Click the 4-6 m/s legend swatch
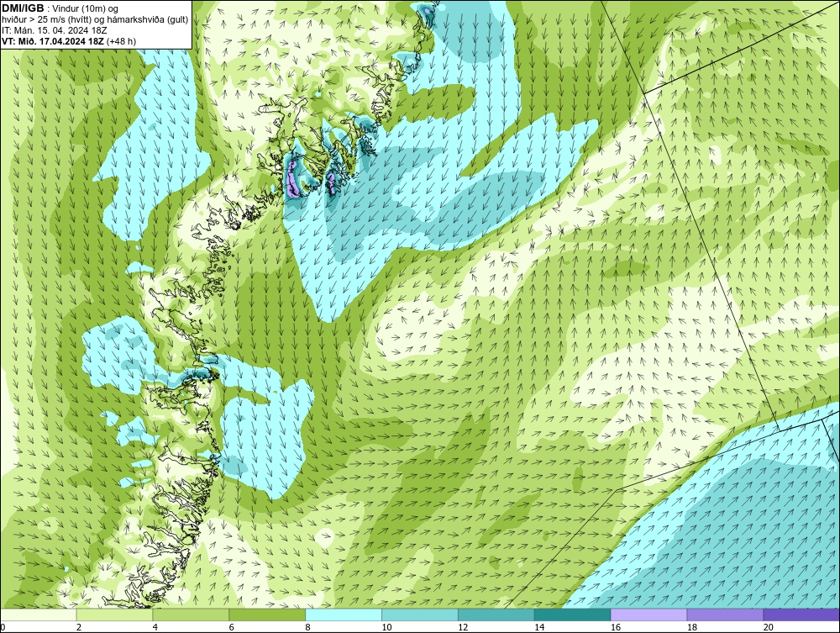Image resolution: width=840 pixels, height=633 pixels. (191, 615)
